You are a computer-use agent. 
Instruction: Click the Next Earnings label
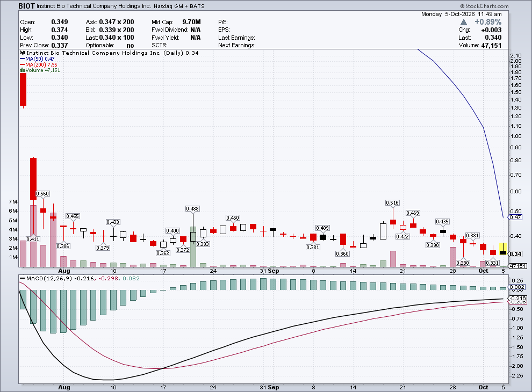(237, 46)
